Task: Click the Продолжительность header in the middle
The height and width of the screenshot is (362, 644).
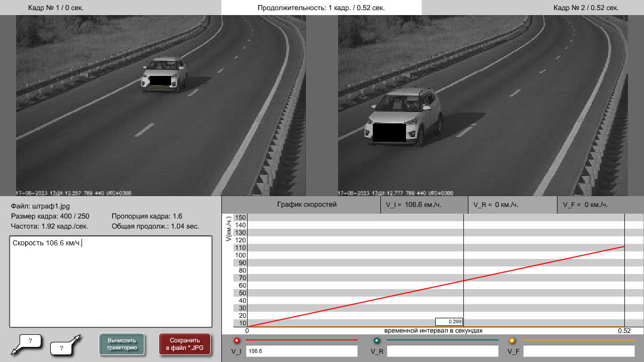Action: point(321,8)
